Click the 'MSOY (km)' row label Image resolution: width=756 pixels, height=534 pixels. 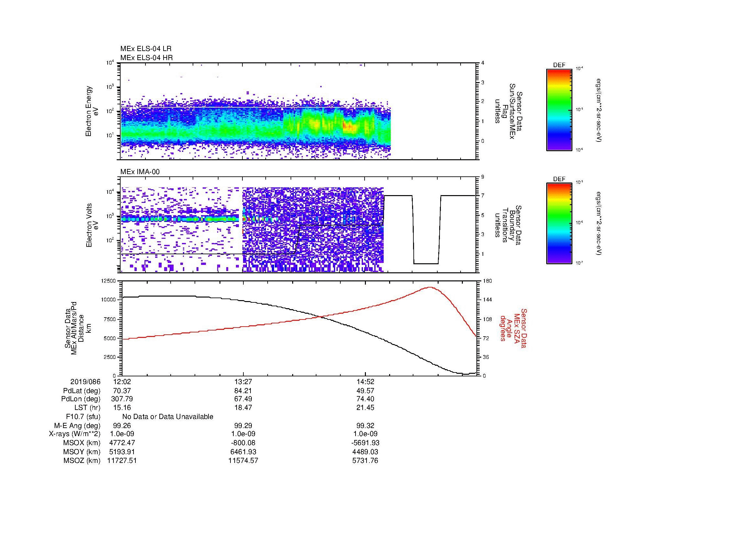[82, 452]
